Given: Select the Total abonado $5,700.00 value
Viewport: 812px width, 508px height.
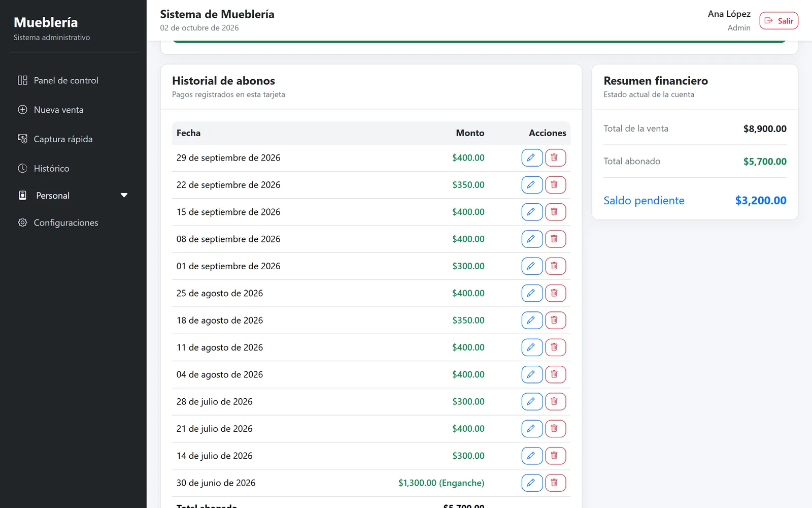Looking at the screenshot, I should click(765, 162).
